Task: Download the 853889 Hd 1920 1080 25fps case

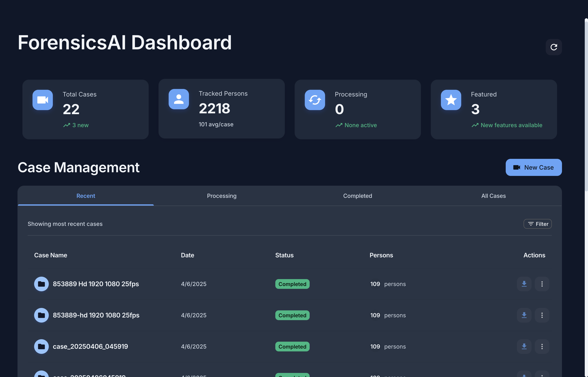Action: (x=524, y=284)
